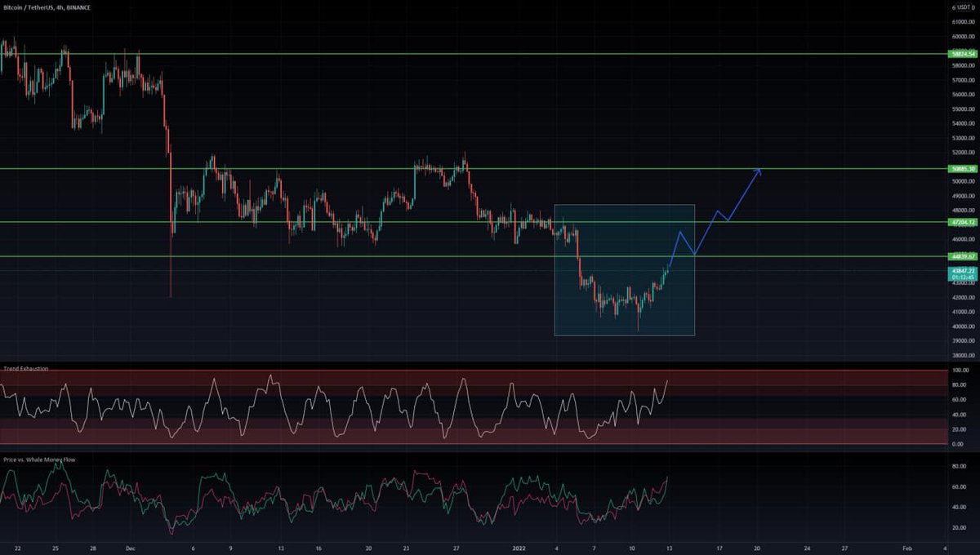The width and height of the screenshot is (980, 555).
Task: Click the 17 date label on time axis
Action: point(719,548)
